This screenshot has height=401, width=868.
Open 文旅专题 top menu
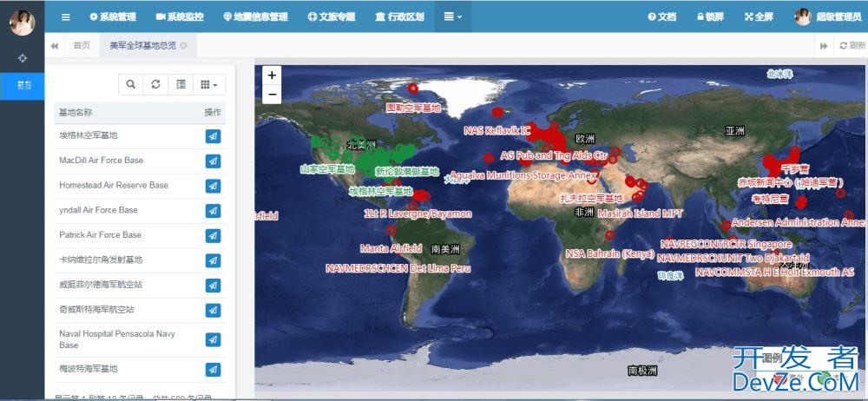(x=332, y=16)
